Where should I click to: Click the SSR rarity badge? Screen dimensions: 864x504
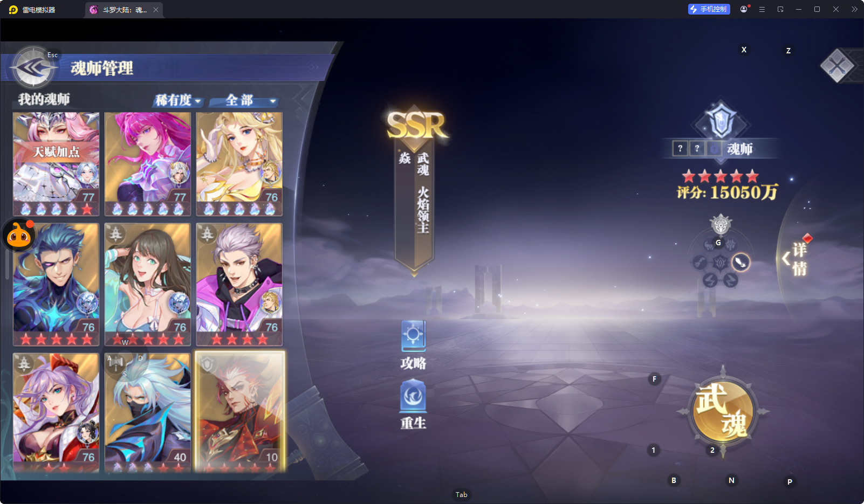pos(417,125)
